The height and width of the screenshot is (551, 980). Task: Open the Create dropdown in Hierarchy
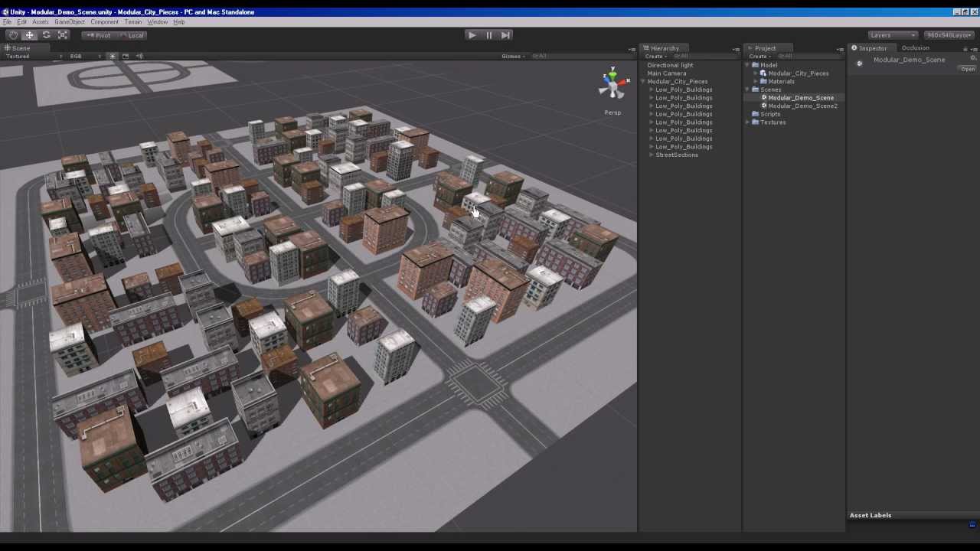tap(655, 57)
